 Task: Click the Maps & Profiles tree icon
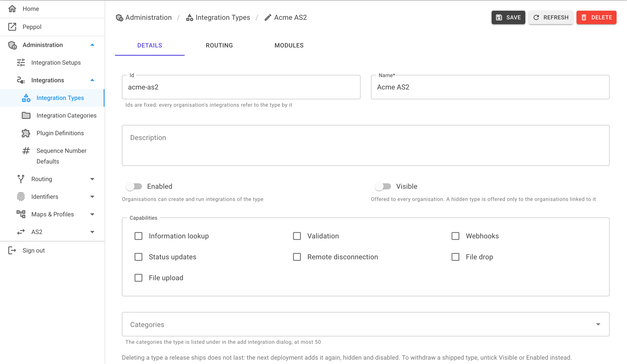pos(21,214)
